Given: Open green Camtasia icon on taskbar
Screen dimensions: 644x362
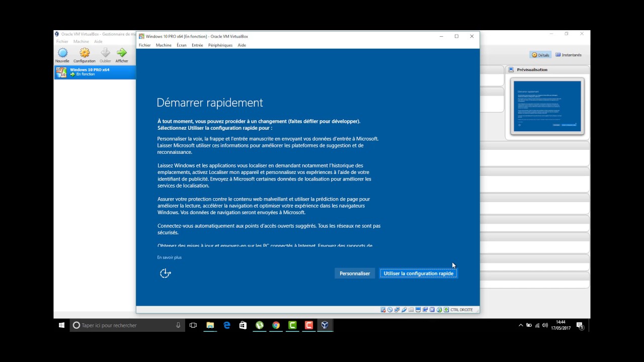Looking at the screenshot, I should pos(292,325).
